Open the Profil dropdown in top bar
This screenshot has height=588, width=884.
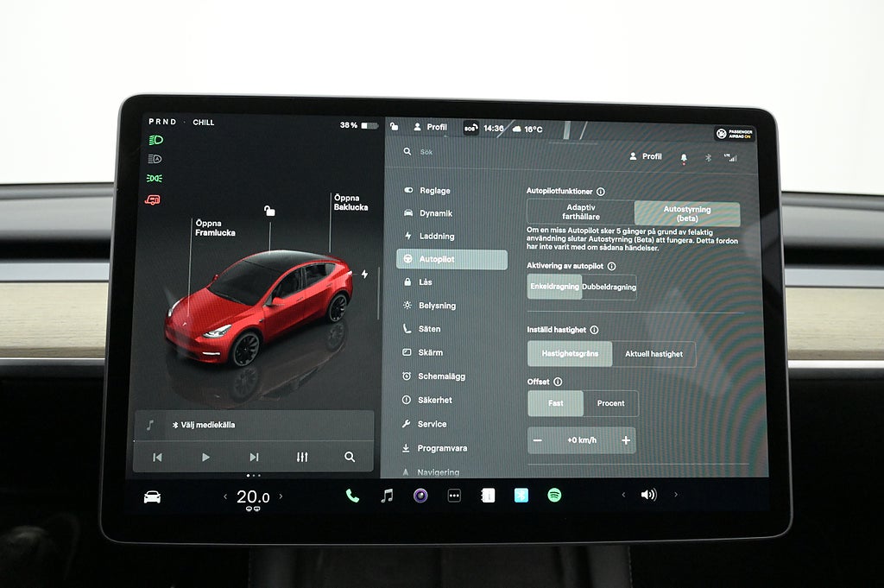430,128
